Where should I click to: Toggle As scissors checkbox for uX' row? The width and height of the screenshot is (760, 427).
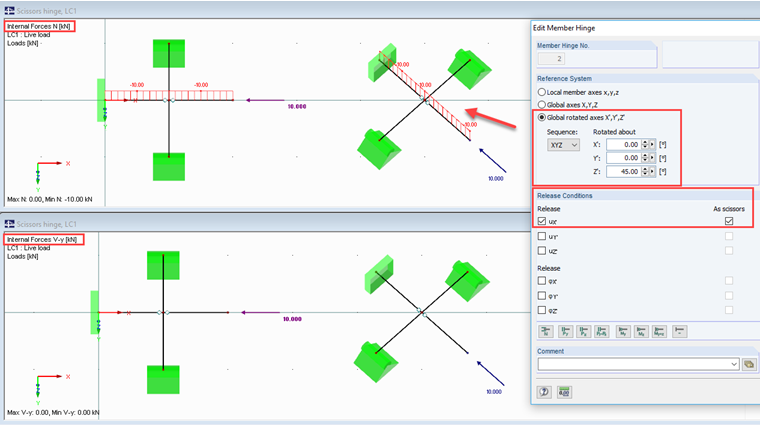coord(729,221)
